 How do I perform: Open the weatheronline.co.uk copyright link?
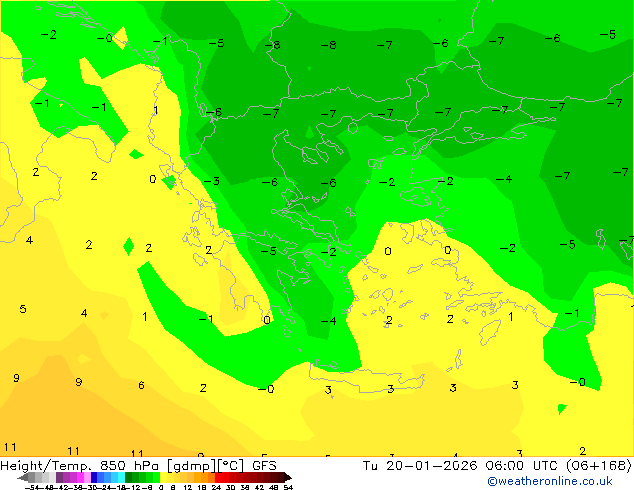549,481
